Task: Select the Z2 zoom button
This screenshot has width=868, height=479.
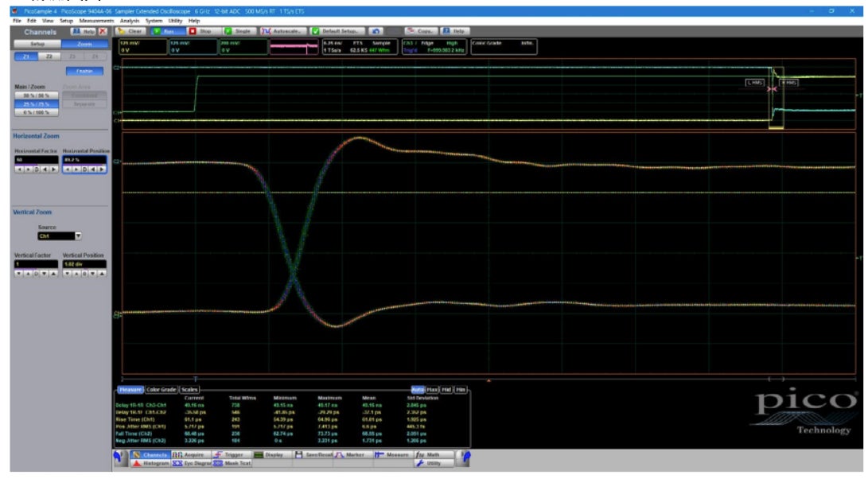Action: tap(49, 56)
